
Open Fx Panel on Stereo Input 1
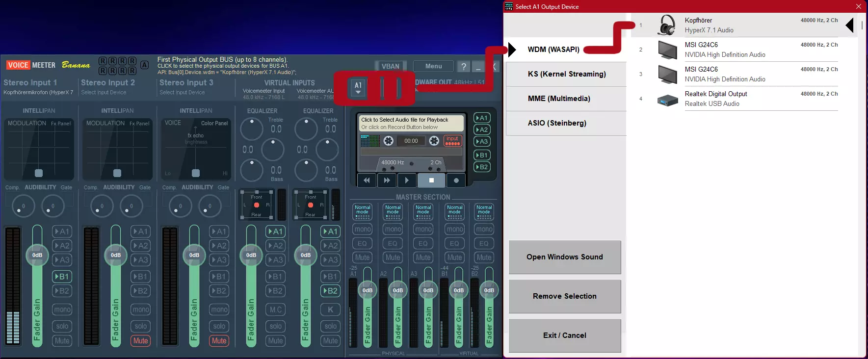point(61,124)
